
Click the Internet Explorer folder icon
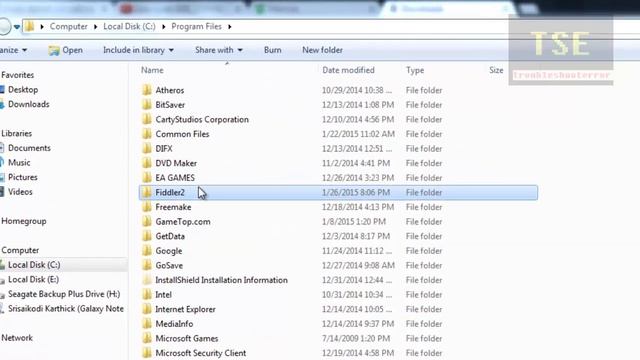point(147,309)
